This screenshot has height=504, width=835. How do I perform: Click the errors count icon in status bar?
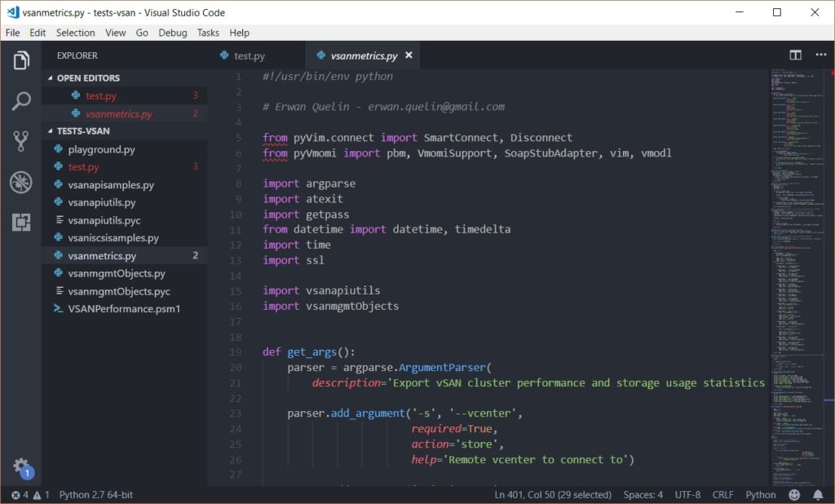point(20,495)
